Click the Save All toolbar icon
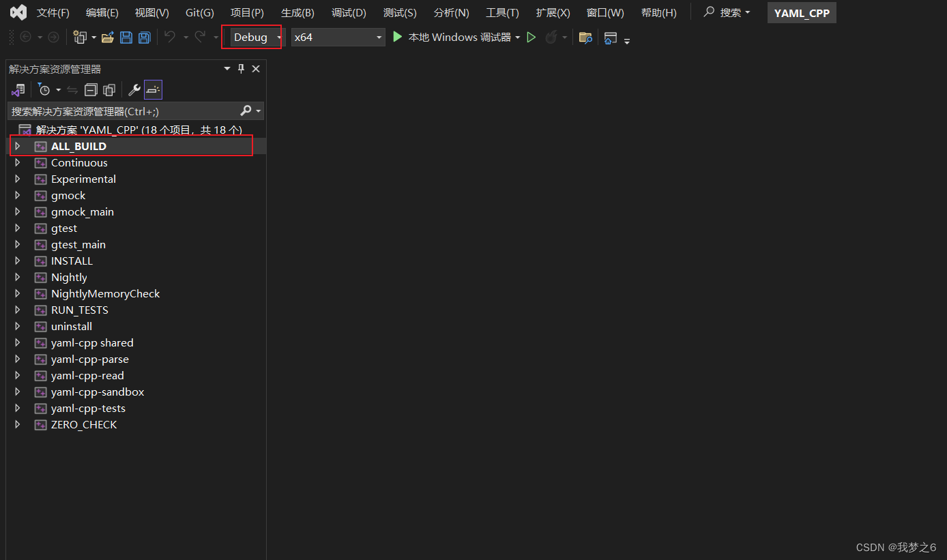Viewport: 947px width, 560px height. coord(144,38)
